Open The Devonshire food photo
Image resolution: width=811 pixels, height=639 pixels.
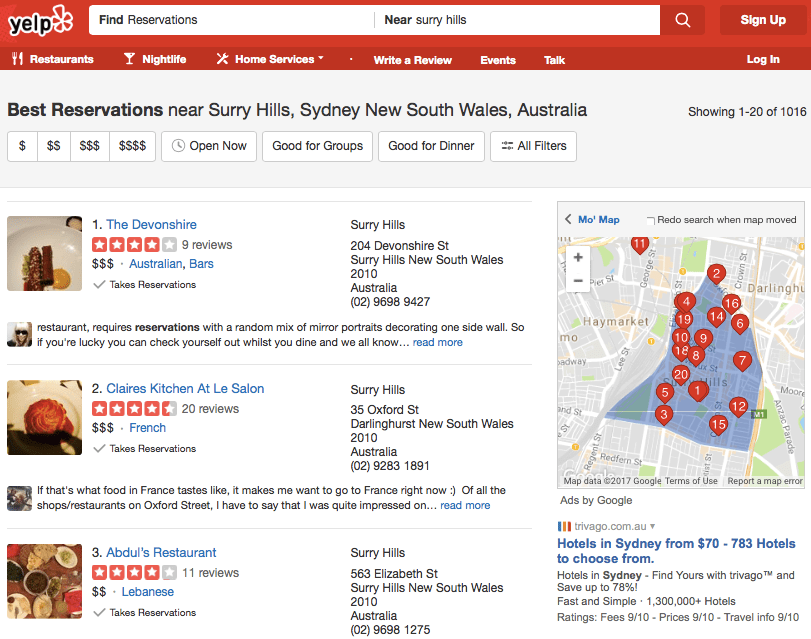[x=44, y=254]
